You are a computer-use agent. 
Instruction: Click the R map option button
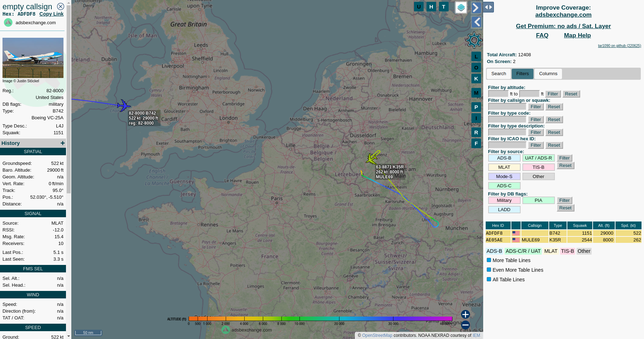click(476, 132)
